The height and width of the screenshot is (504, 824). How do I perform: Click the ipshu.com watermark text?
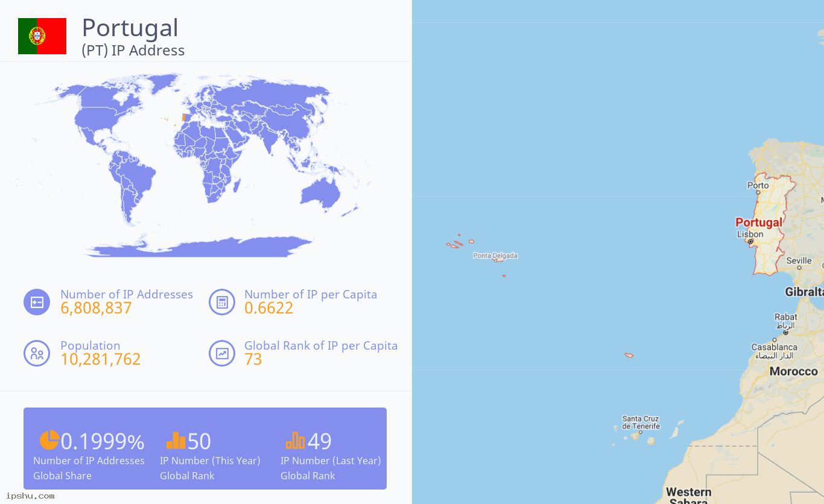[x=31, y=496]
